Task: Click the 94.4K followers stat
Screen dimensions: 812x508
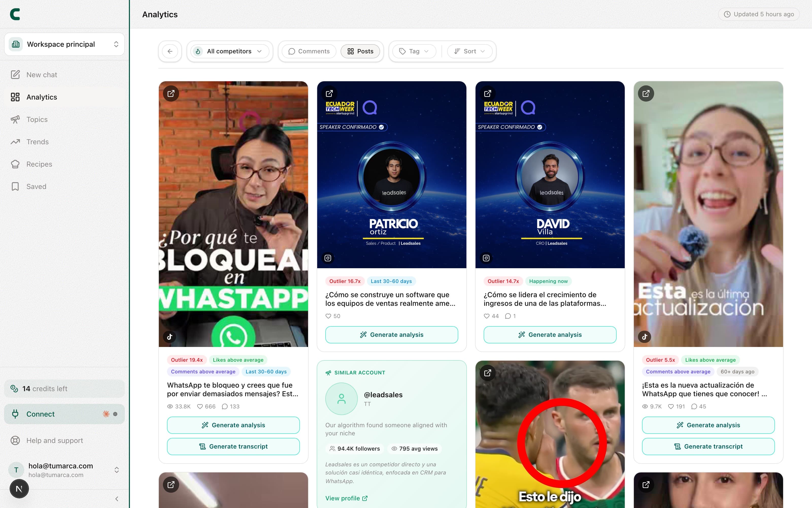Action: [355, 449]
